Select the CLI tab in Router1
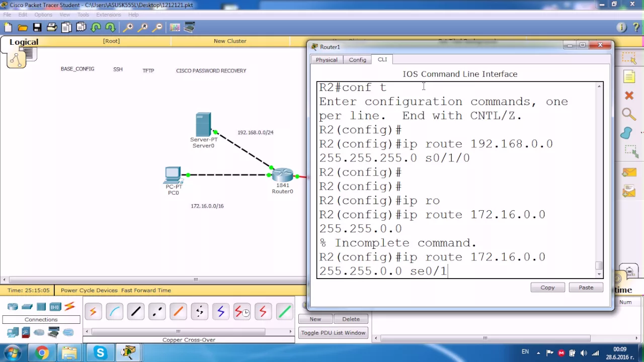The height and width of the screenshot is (362, 644). point(382,59)
